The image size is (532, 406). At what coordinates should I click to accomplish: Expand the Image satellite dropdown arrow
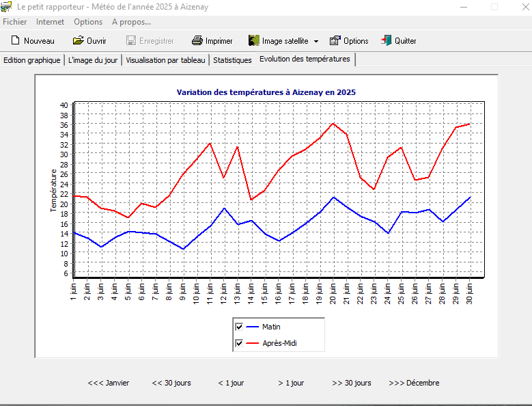tap(316, 41)
